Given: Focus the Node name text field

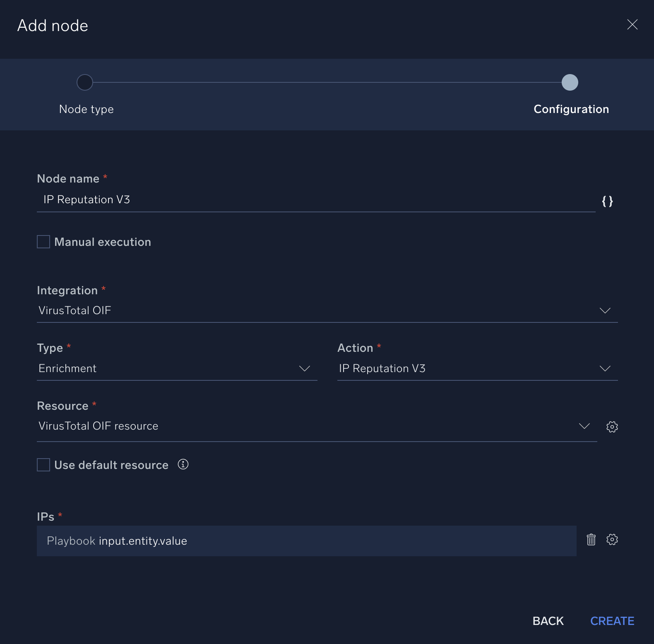Looking at the screenshot, I should pyautogui.click(x=315, y=200).
